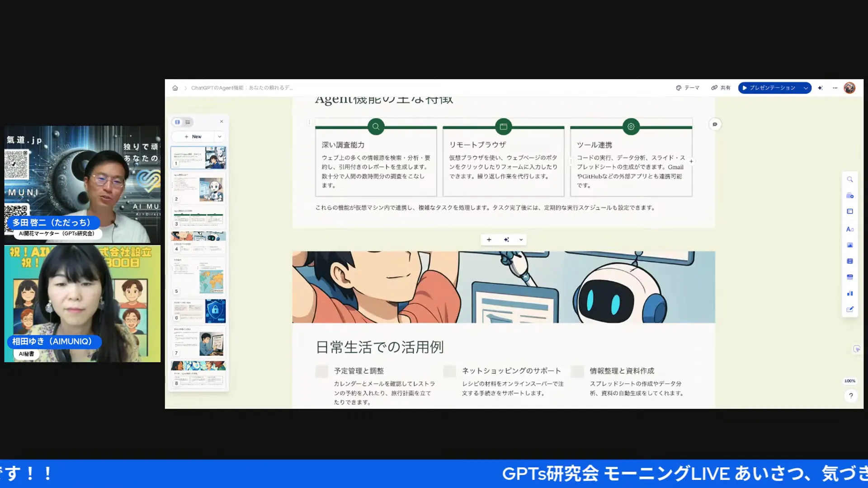Switch sidebar to filmstrip view
The width and height of the screenshot is (868, 488).
[177, 122]
